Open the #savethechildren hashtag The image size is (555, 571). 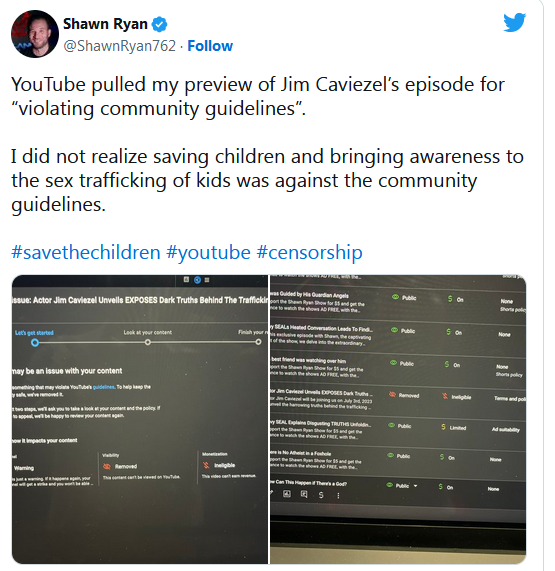pyautogui.click(x=86, y=252)
